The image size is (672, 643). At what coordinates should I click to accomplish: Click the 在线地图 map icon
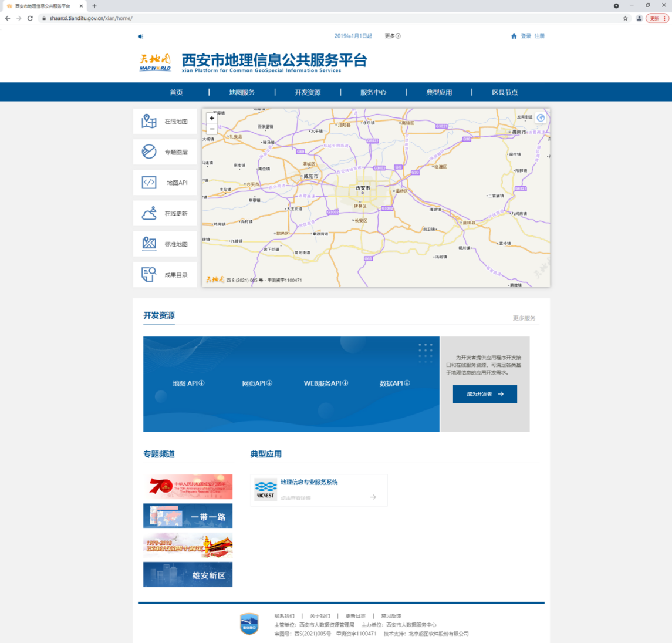pos(149,122)
